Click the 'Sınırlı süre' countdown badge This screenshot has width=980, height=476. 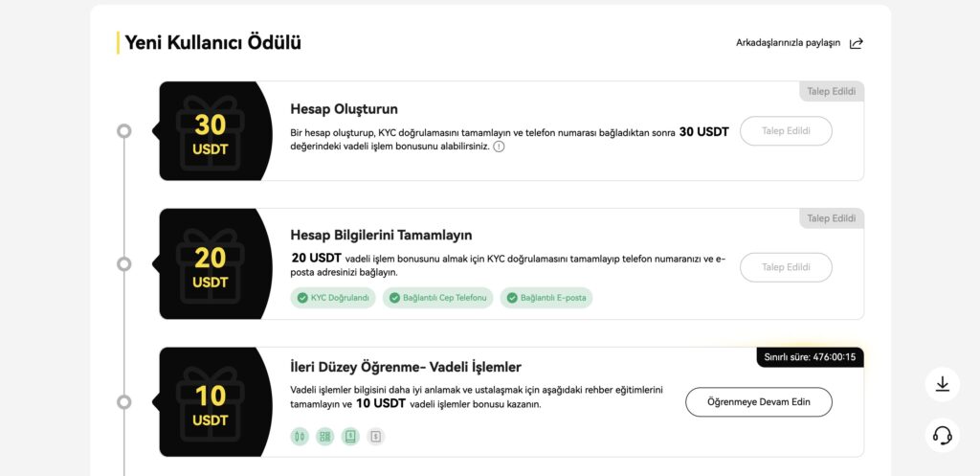[x=811, y=358]
